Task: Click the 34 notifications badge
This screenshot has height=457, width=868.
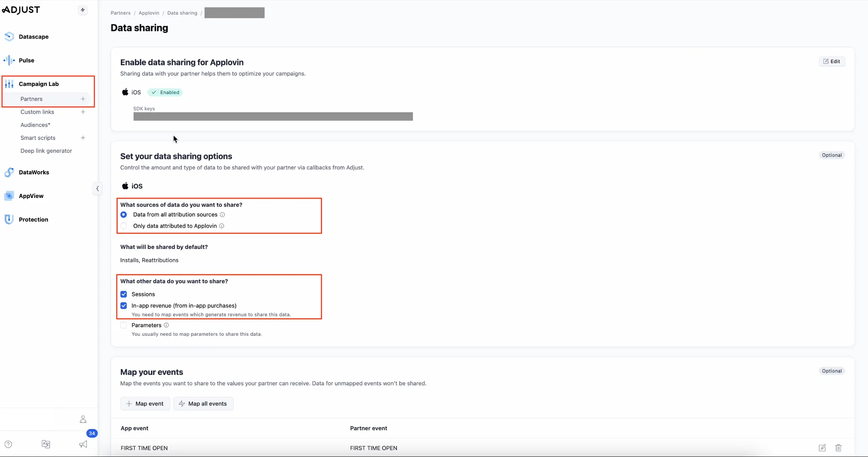Action: [x=92, y=433]
